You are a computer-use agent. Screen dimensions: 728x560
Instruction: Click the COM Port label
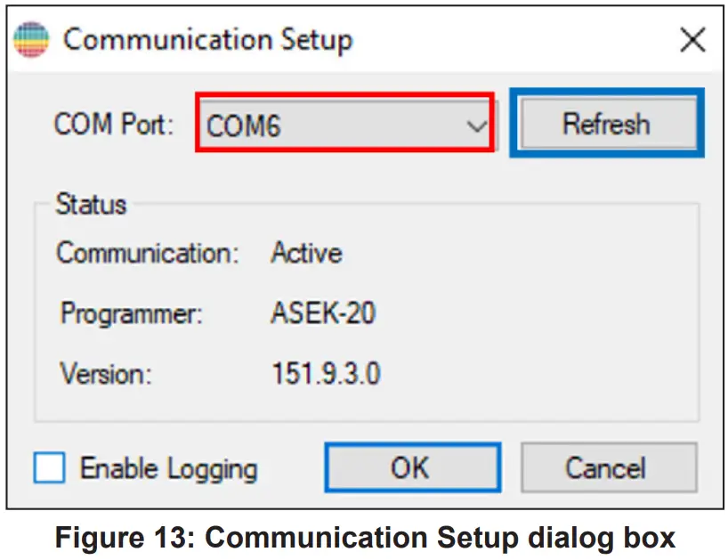coord(115,124)
